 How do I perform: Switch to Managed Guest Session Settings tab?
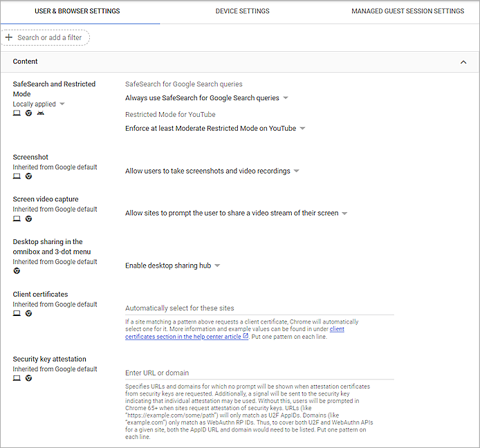click(407, 11)
